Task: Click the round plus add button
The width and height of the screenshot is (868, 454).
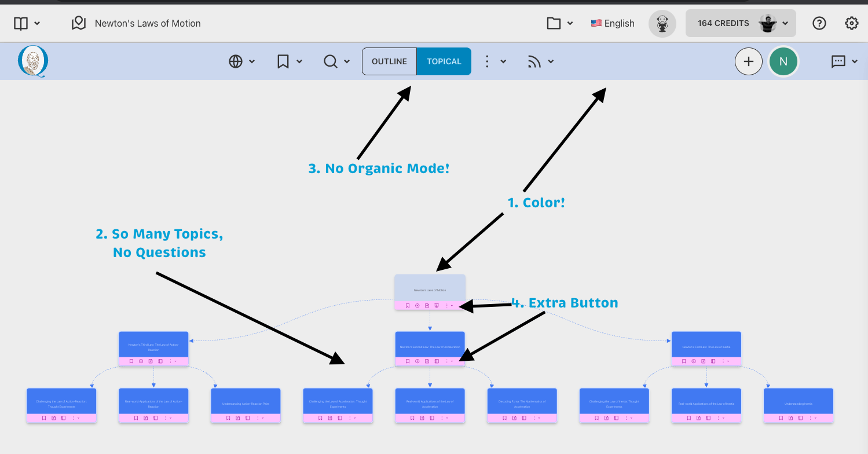Action: [749, 61]
